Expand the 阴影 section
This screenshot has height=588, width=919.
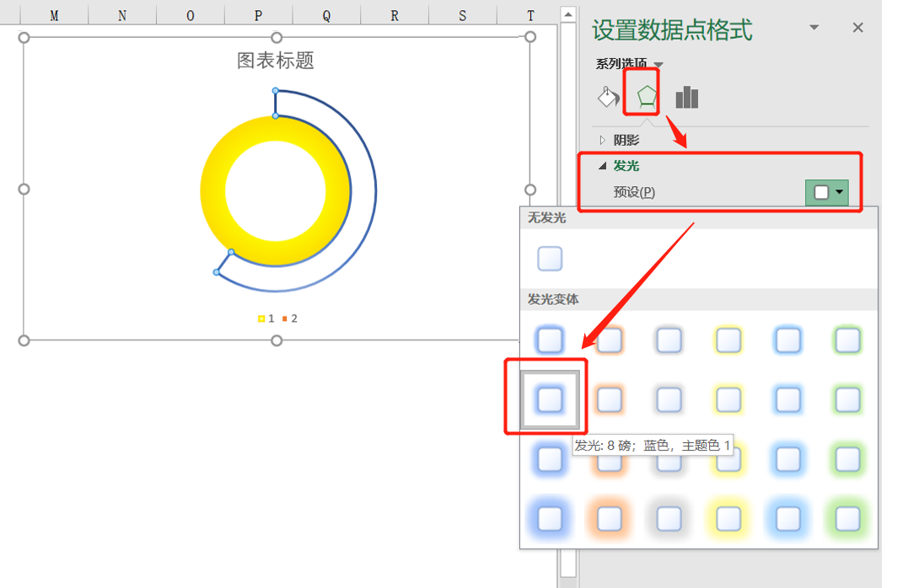coord(602,140)
